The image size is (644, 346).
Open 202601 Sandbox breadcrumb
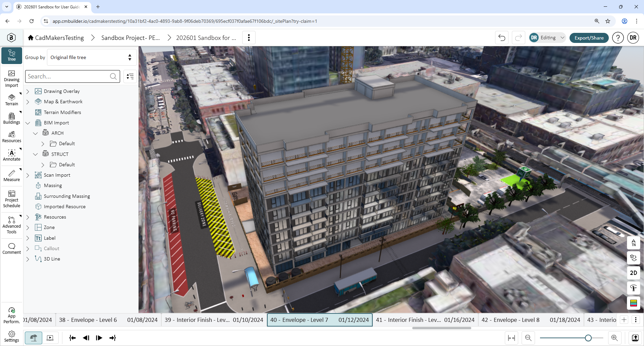[x=206, y=38]
